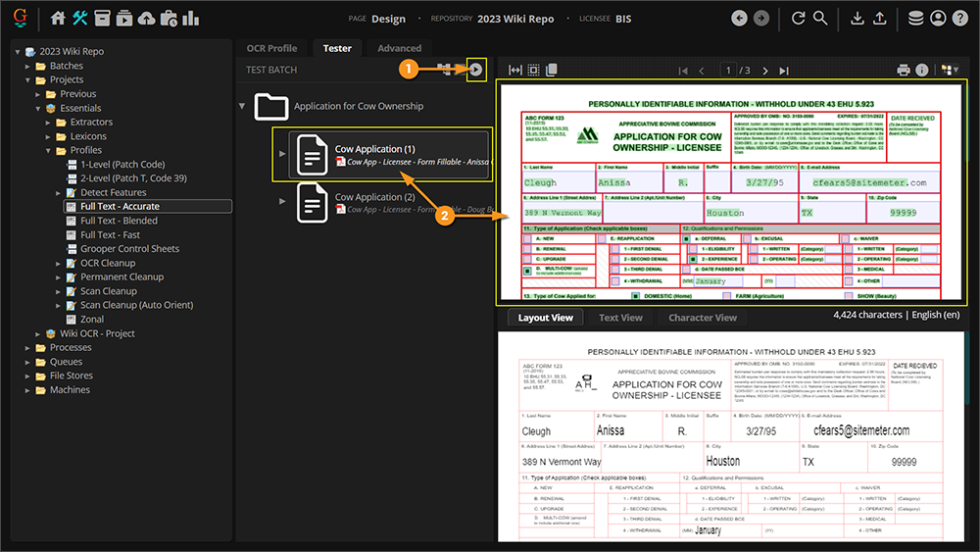
Task: Switch to the Text View tab
Action: click(620, 318)
